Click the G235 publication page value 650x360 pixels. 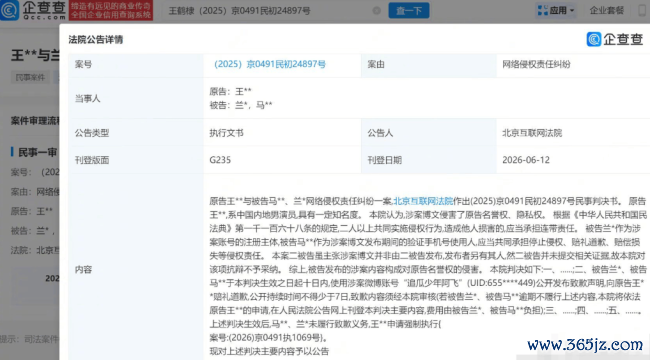tap(220, 160)
